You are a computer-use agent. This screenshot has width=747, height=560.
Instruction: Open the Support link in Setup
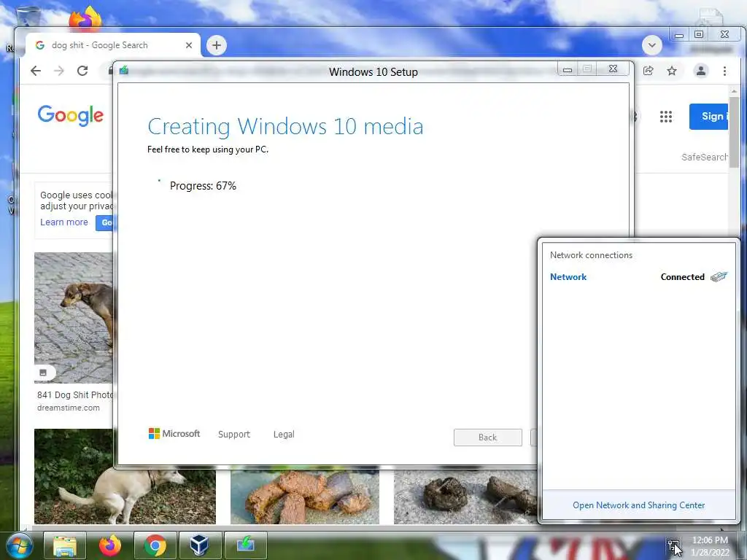pyautogui.click(x=234, y=435)
